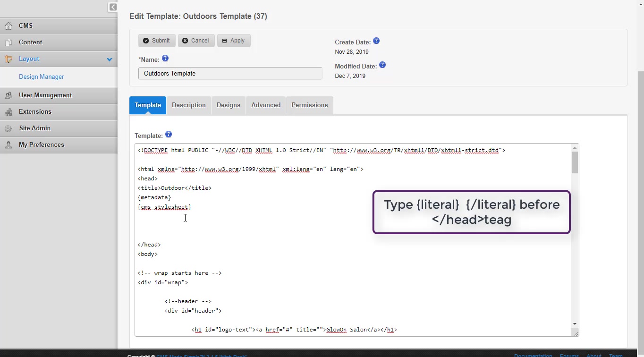Collapse the sidebar with the arrow icon
Screen dimensions: 644x357
(x=113, y=7)
